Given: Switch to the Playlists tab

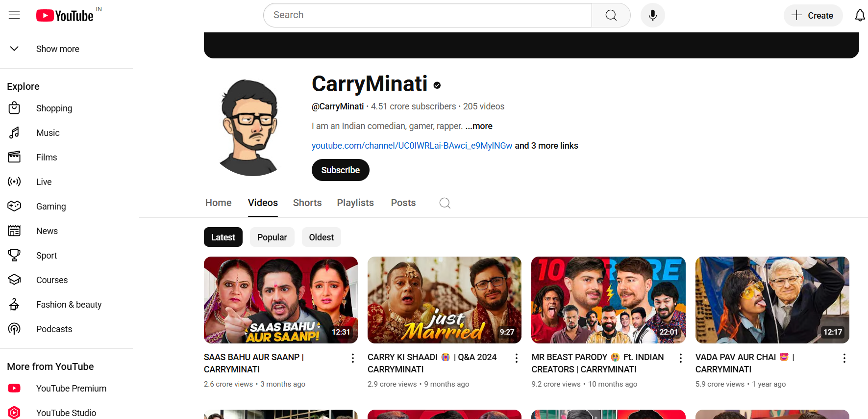Looking at the screenshot, I should click(x=355, y=203).
